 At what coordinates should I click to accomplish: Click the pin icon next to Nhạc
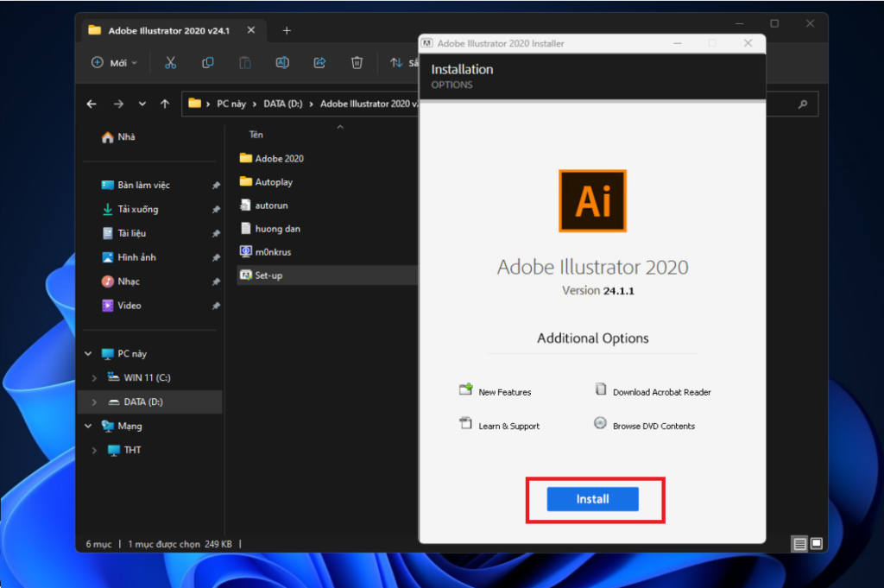215,281
